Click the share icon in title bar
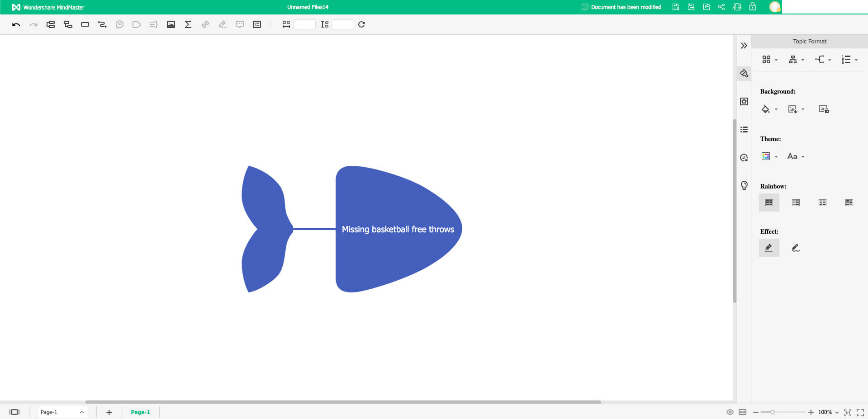The height and width of the screenshot is (419, 868). tap(721, 7)
